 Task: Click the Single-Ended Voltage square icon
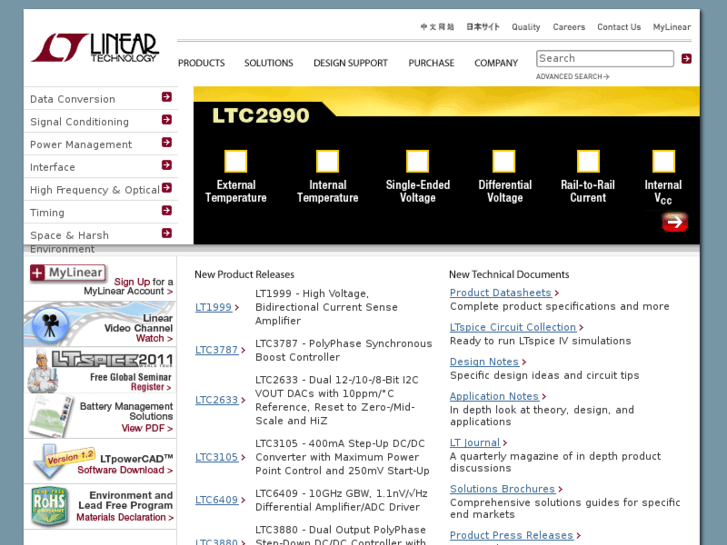pyautogui.click(x=417, y=161)
